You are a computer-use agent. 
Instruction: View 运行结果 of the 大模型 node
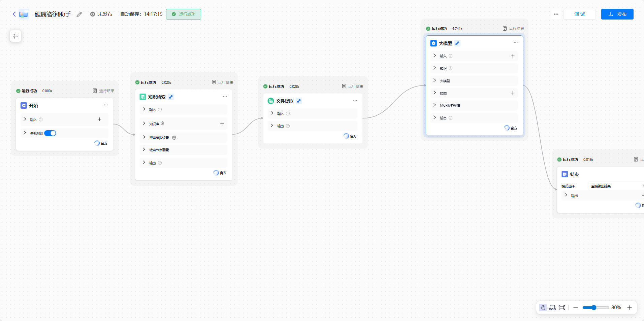[513, 29]
